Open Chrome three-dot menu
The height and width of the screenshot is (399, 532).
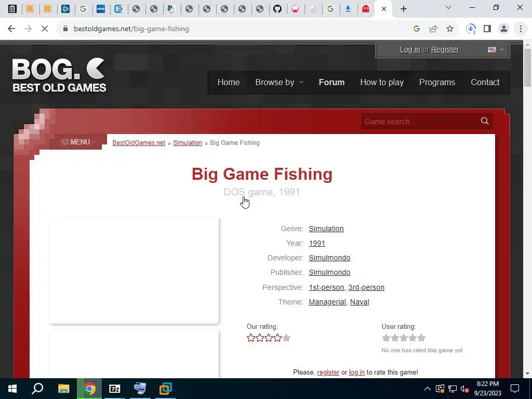coord(521,29)
